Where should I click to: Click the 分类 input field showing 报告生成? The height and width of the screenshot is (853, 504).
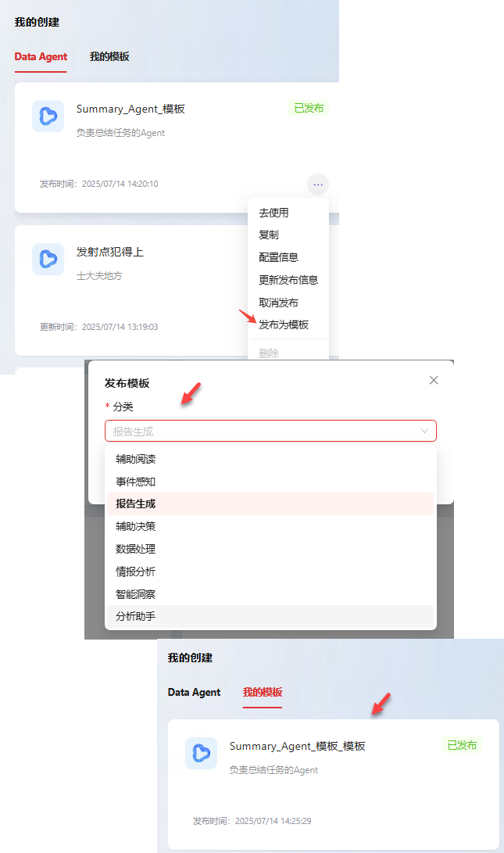point(270,431)
